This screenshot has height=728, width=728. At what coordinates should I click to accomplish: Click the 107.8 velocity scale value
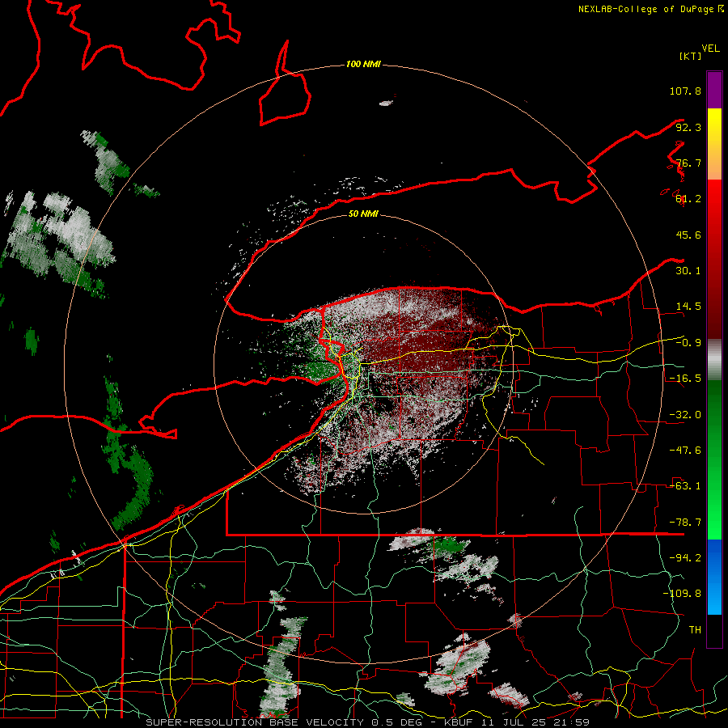point(685,91)
